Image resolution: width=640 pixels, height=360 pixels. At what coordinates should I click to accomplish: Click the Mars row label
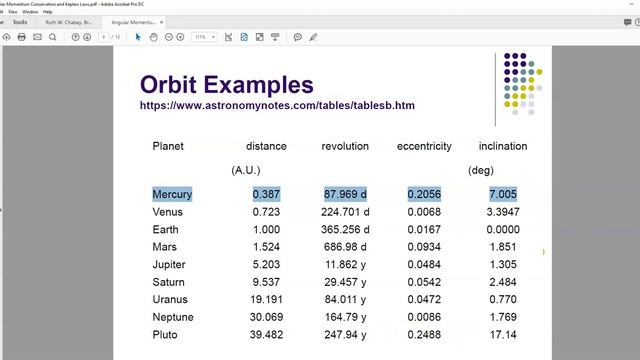[x=164, y=247]
